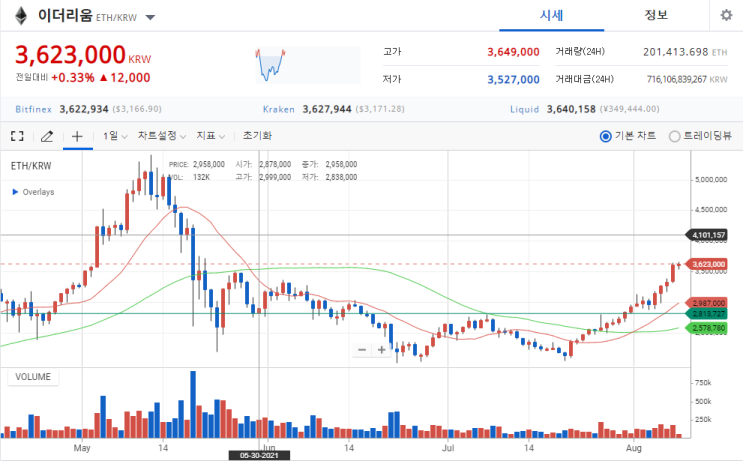Viewport: 743px width, 461px height.
Task: Click the Bitfinex price 3,622,934
Action: (84, 109)
